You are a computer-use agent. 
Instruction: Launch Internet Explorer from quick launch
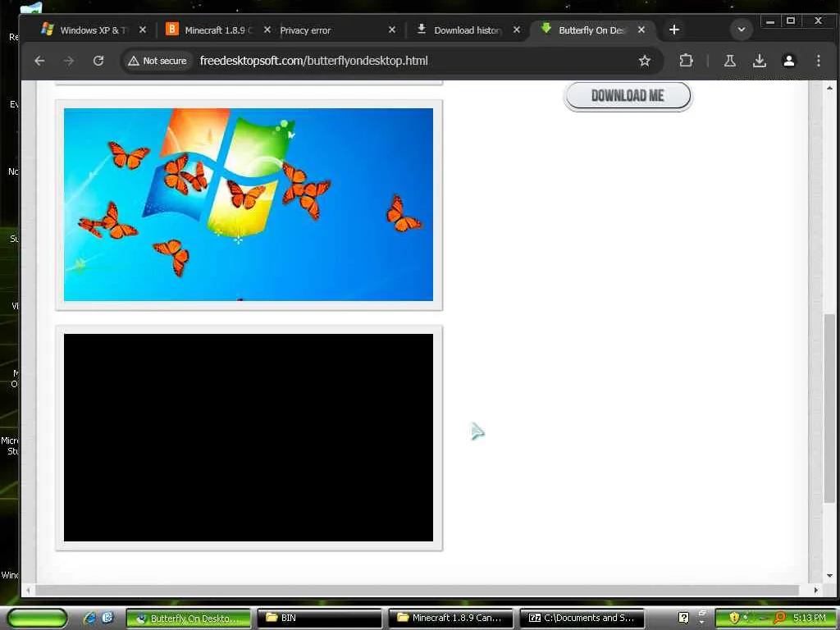(x=90, y=618)
